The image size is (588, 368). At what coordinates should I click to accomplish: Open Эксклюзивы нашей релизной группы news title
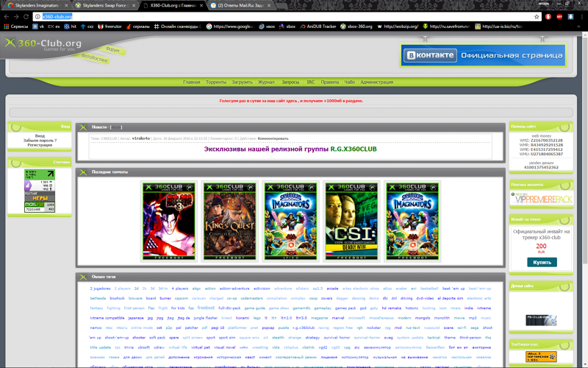[290, 149]
